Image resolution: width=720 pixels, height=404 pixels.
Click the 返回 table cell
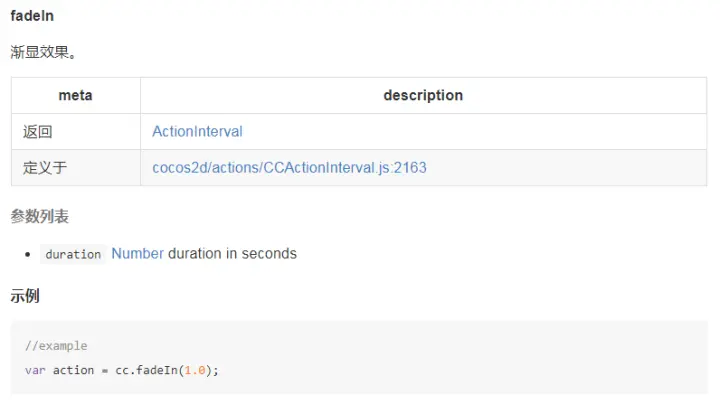(76, 132)
